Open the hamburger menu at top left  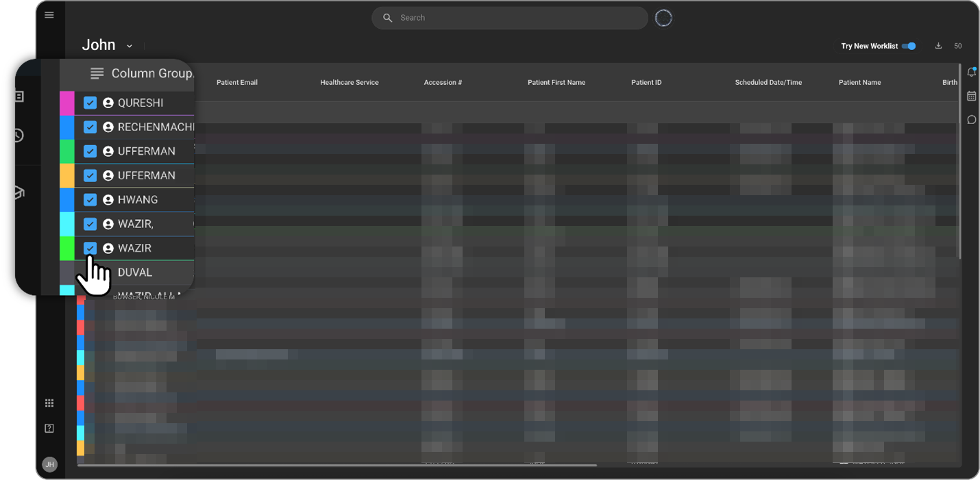[x=49, y=14]
